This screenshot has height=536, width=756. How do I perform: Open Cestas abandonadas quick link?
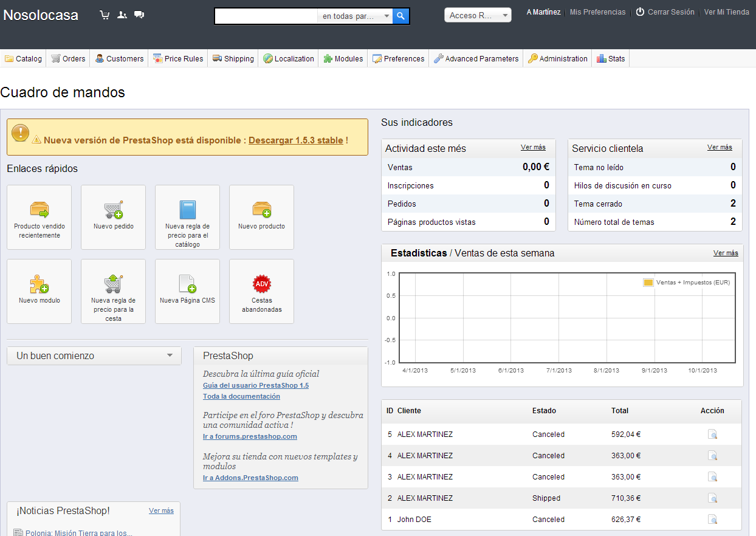[x=261, y=291]
